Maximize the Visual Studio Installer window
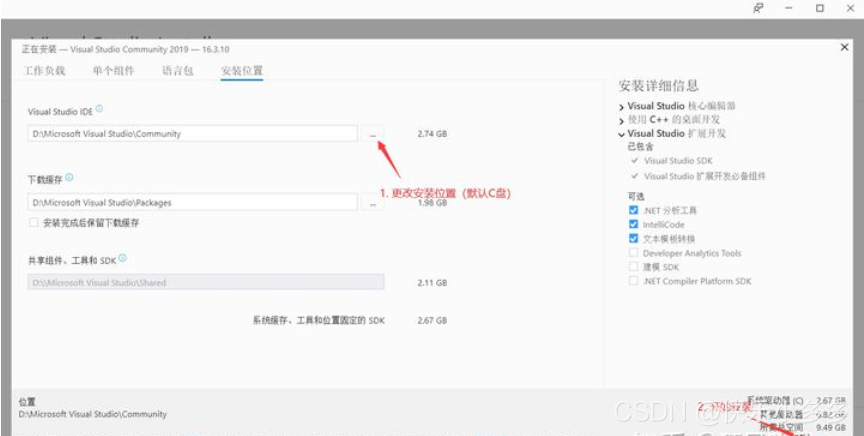Screen dimensions: 864x436 click(820, 8)
